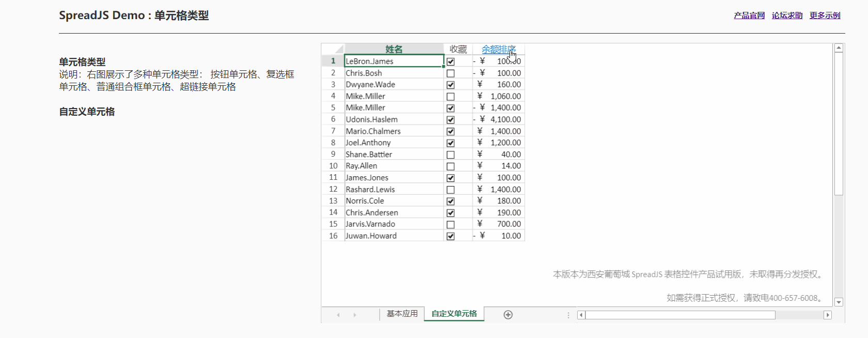Select the Chris.Bosh name cell

click(394, 73)
